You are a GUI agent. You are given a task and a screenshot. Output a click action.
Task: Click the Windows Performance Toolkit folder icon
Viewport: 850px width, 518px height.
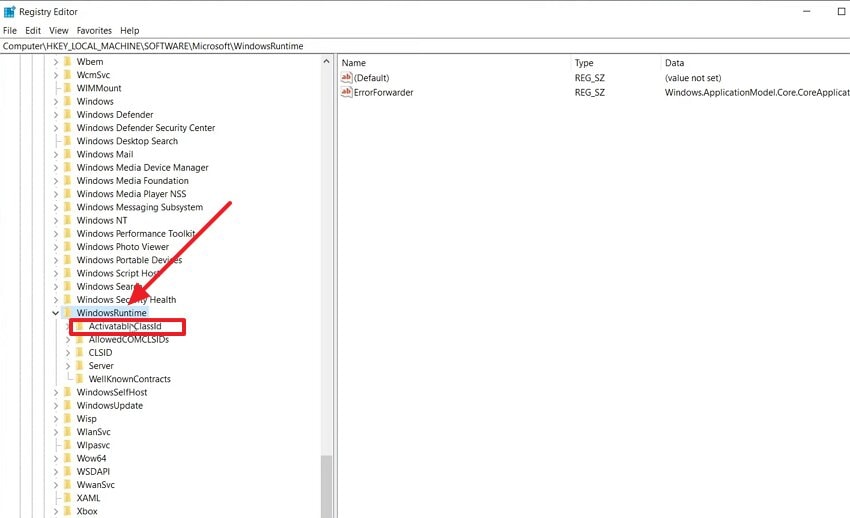(68, 233)
